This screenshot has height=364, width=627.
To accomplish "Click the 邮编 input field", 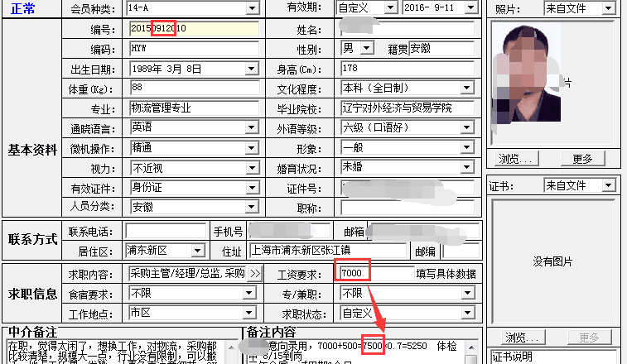I will 461,251.
